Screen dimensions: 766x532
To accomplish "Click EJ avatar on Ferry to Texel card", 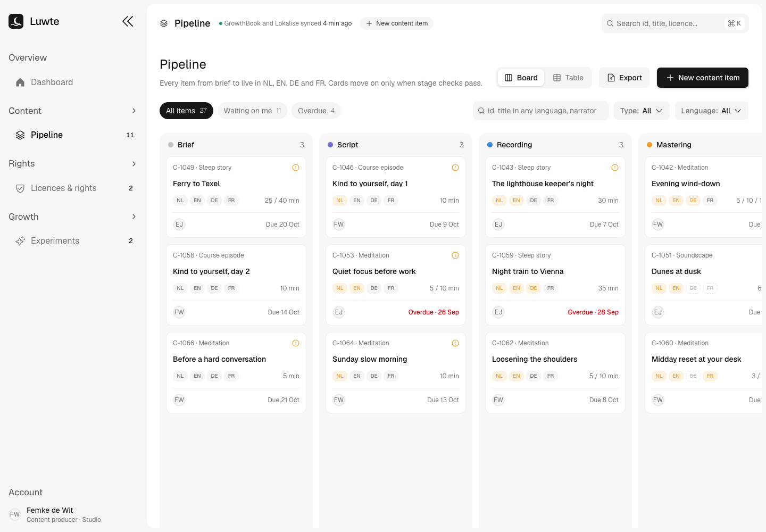I will click(179, 225).
